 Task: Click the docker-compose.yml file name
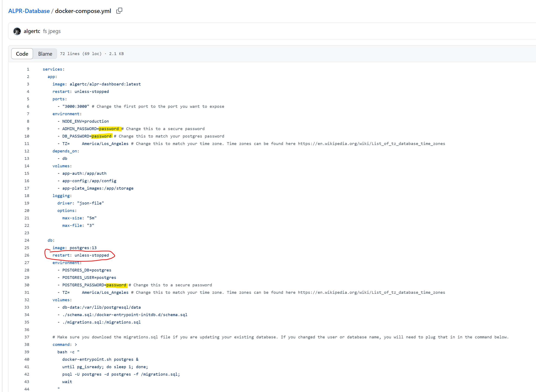click(83, 11)
